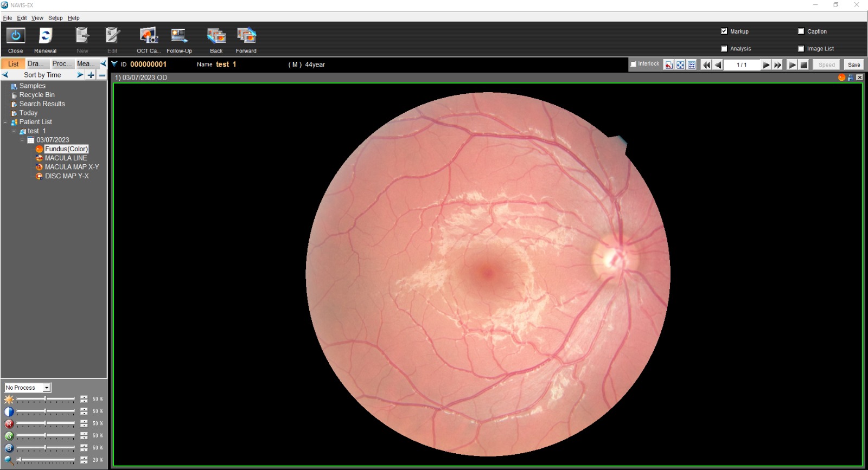The width and height of the screenshot is (868, 470).
Task: Open the Setup menu
Action: pos(55,18)
